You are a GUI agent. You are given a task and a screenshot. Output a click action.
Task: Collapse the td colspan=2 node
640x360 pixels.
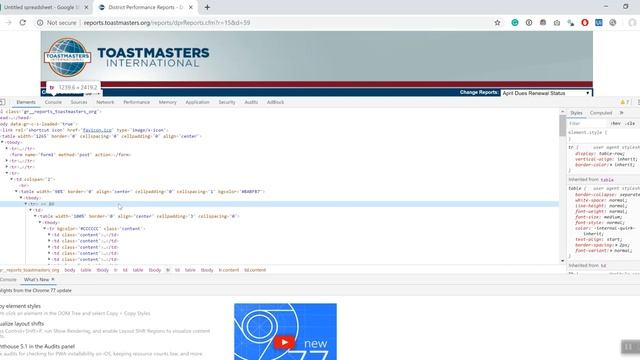pyautogui.click(x=11, y=179)
